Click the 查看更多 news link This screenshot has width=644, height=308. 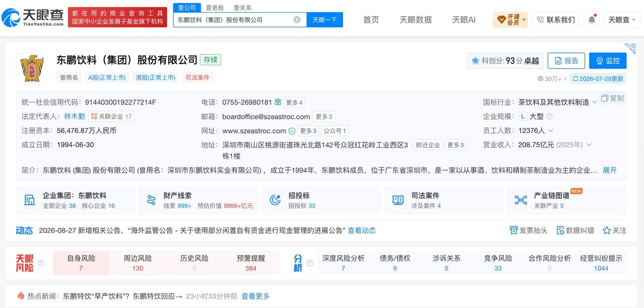(255, 296)
